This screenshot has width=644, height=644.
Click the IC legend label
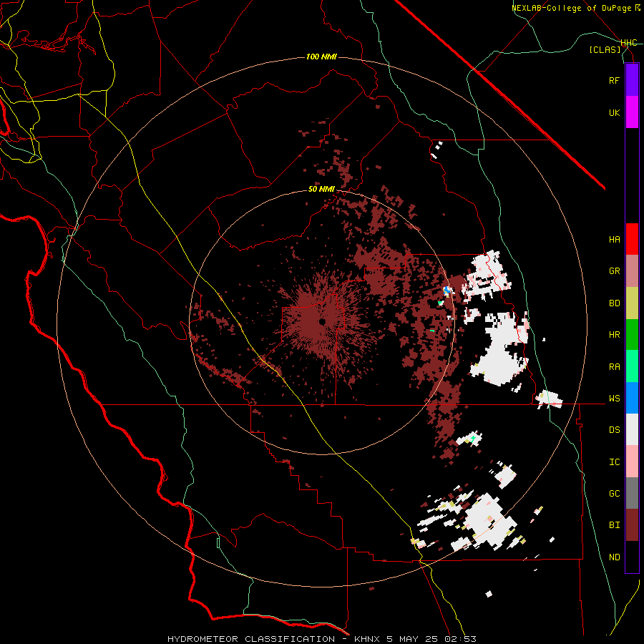(614, 462)
